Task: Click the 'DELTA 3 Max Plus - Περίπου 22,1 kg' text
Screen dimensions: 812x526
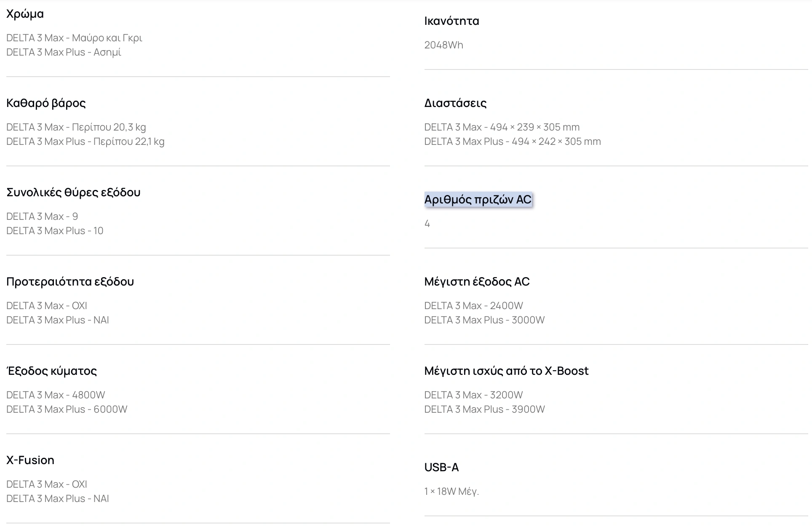Action: tap(85, 142)
